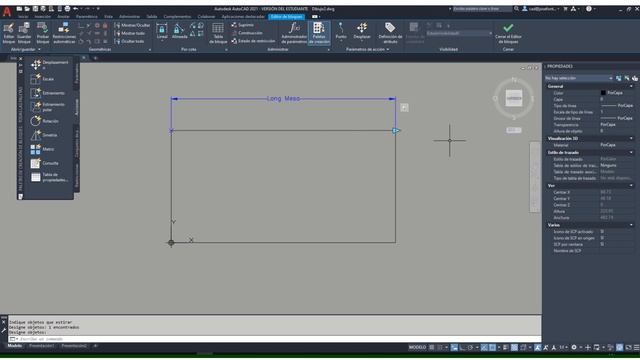640x360 pixels.
Task: Click Ocultar todo constraints
Action: pos(129,41)
